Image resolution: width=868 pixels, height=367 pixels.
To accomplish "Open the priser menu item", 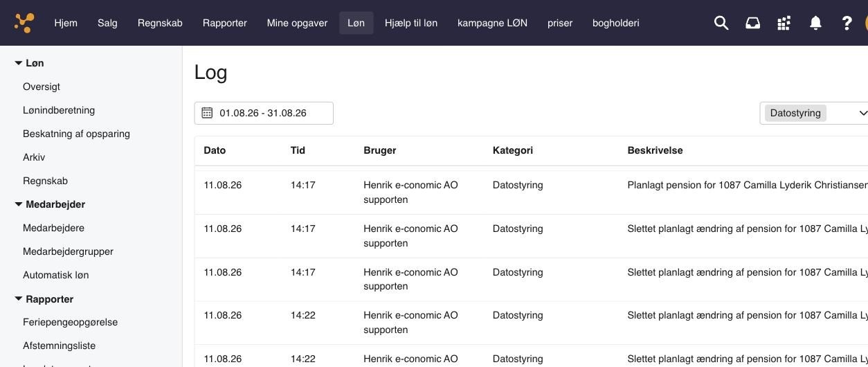I will coord(560,23).
